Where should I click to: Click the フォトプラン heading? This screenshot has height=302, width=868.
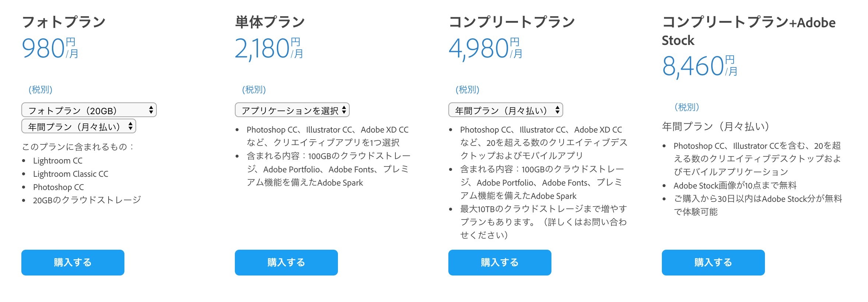click(x=64, y=22)
